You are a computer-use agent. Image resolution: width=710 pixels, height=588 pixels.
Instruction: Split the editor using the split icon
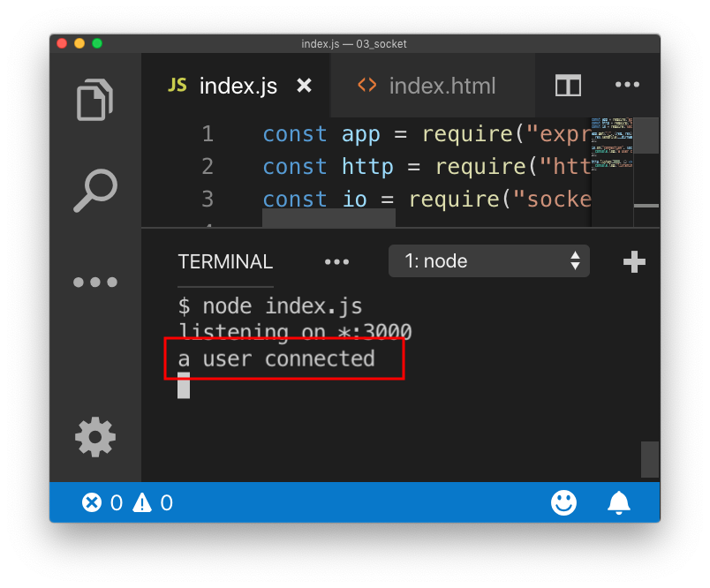tap(568, 86)
